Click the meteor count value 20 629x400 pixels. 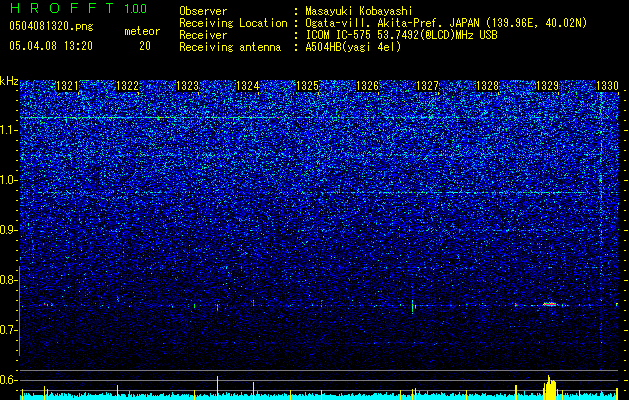point(145,46)
